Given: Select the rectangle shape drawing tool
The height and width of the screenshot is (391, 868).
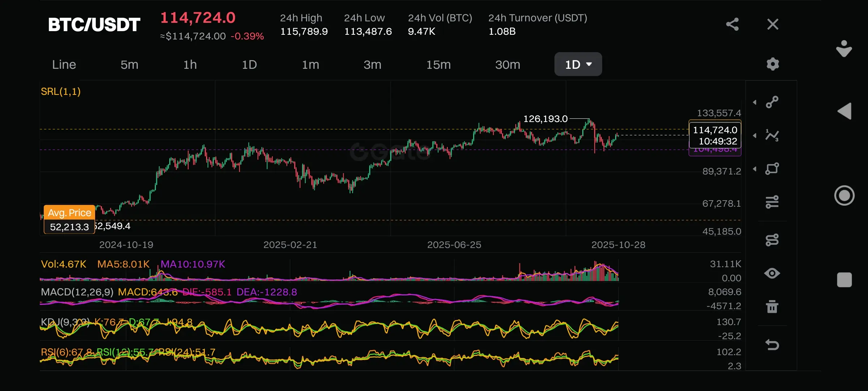Looking at the screenshot, I should point(772,169).
